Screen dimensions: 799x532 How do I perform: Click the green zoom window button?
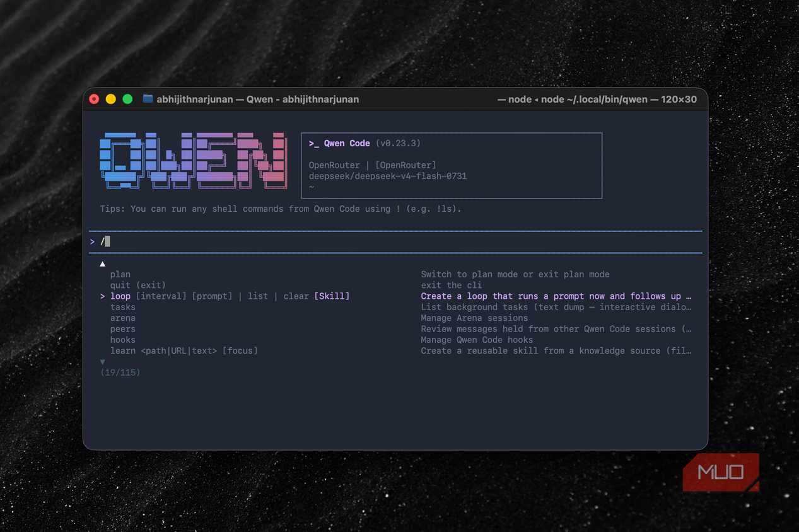click(x=127, y=99)
